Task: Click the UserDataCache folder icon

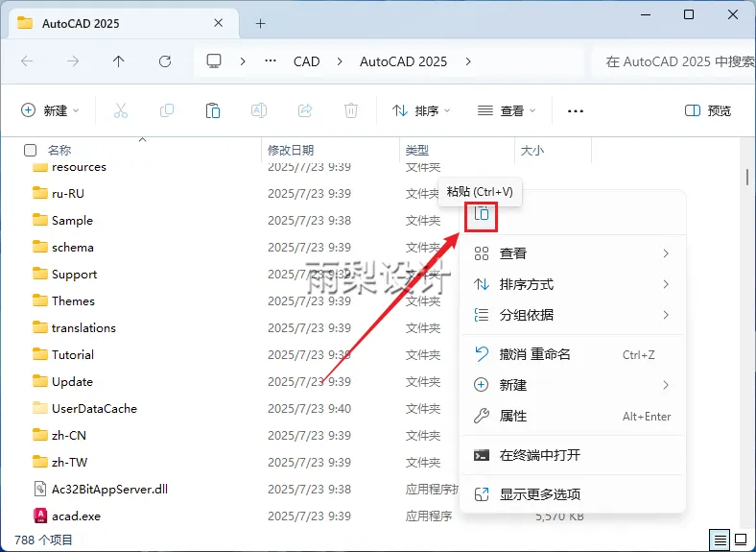Action: [x=40, y=408]
